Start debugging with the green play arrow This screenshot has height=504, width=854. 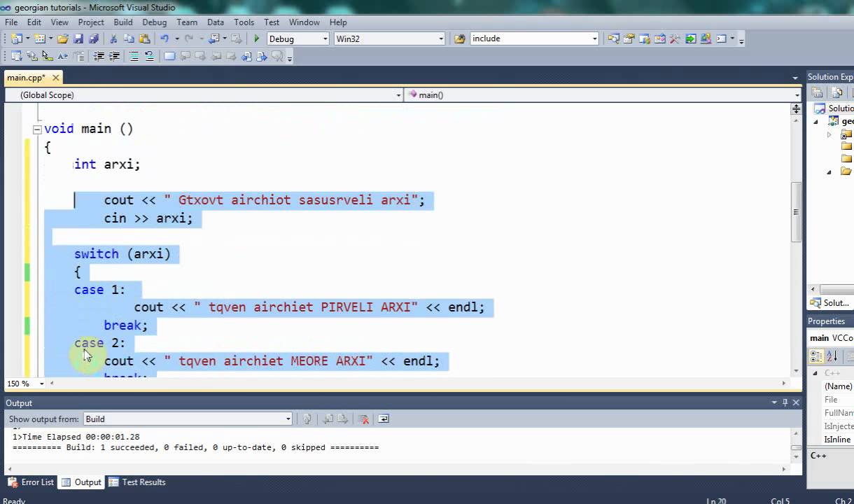[x=256, y=38]
